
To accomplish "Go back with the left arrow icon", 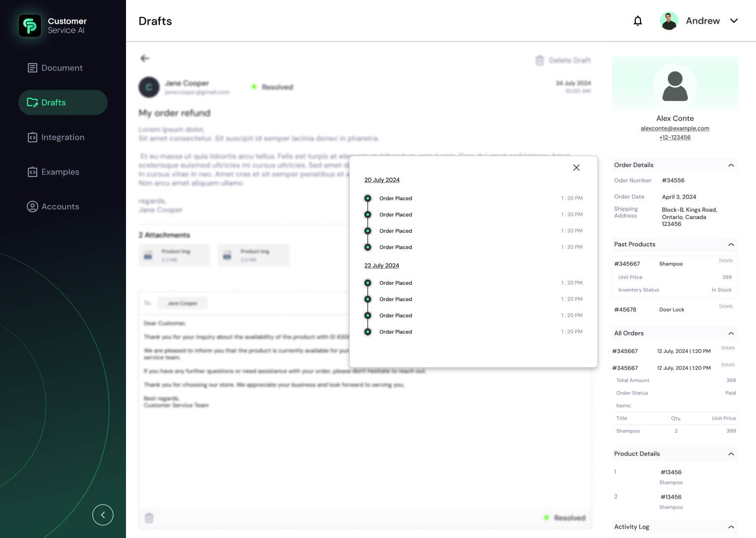I will tap(145, 58).
